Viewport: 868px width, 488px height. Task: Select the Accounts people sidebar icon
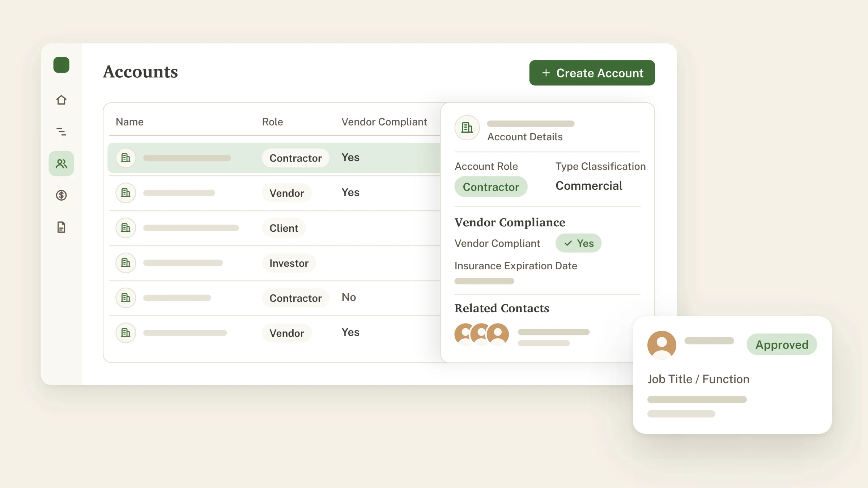click(x=61, y=164)
